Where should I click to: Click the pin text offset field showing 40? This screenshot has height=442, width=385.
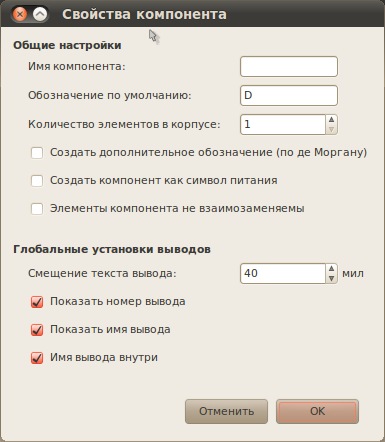[x=283, y=273]
